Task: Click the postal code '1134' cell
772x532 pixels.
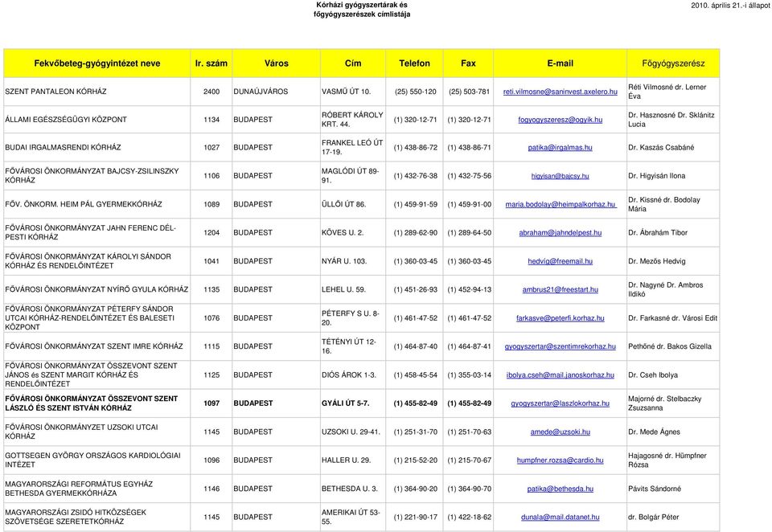Action: click(211, 120)
